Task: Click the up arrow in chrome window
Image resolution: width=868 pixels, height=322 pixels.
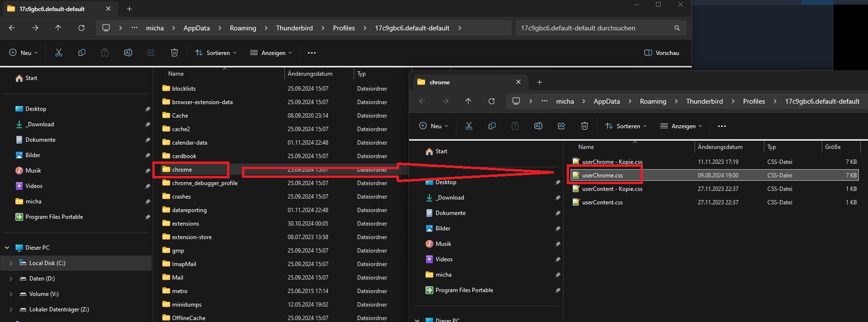Action: pyautogui.click(x=468, y=101)
